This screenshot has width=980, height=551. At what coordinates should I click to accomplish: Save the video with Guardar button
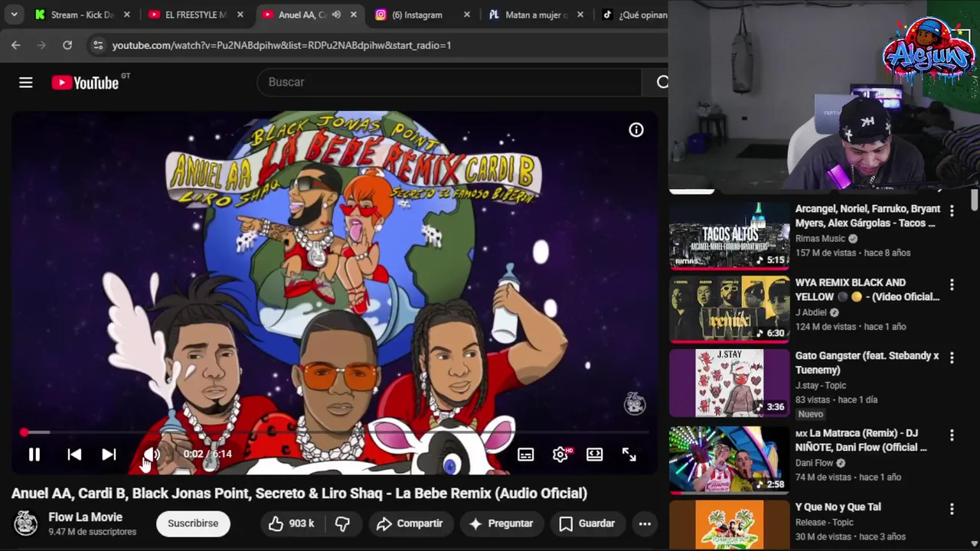pos(587,523)
